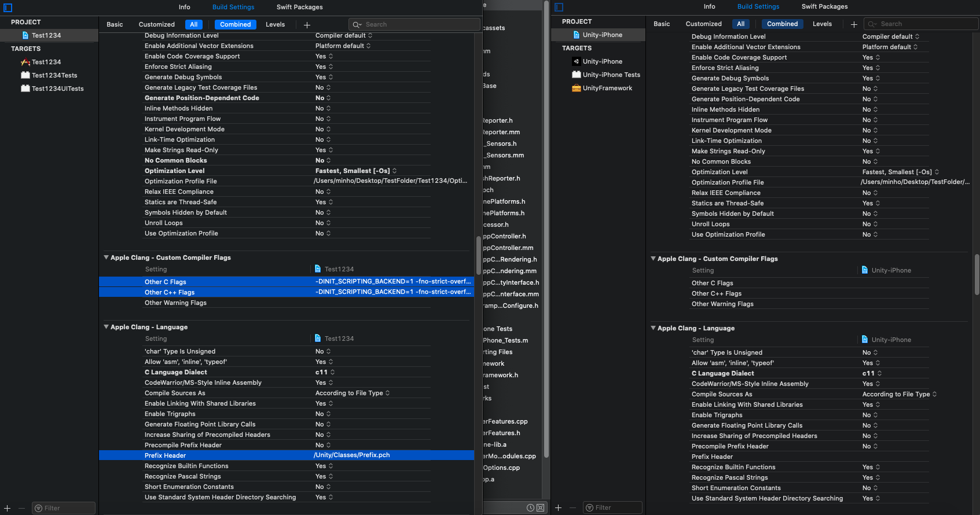
Task: Choose Levels view in right window
Action: click(823, 24)
